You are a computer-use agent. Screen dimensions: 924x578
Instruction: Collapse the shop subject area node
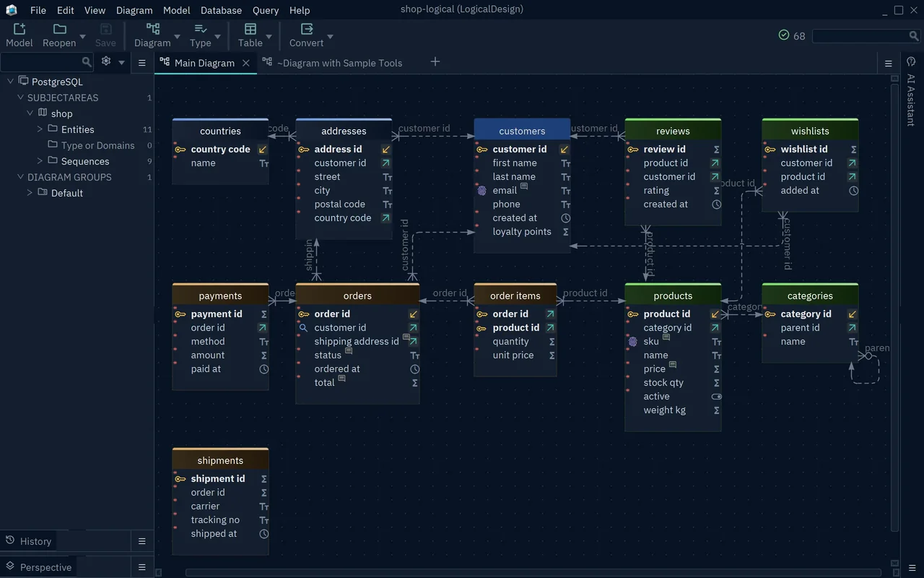tap(30, 113)
